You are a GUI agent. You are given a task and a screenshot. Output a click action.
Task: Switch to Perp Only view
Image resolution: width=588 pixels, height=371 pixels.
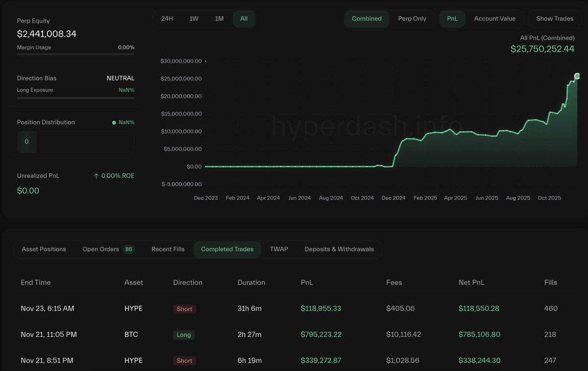(412, 18)
